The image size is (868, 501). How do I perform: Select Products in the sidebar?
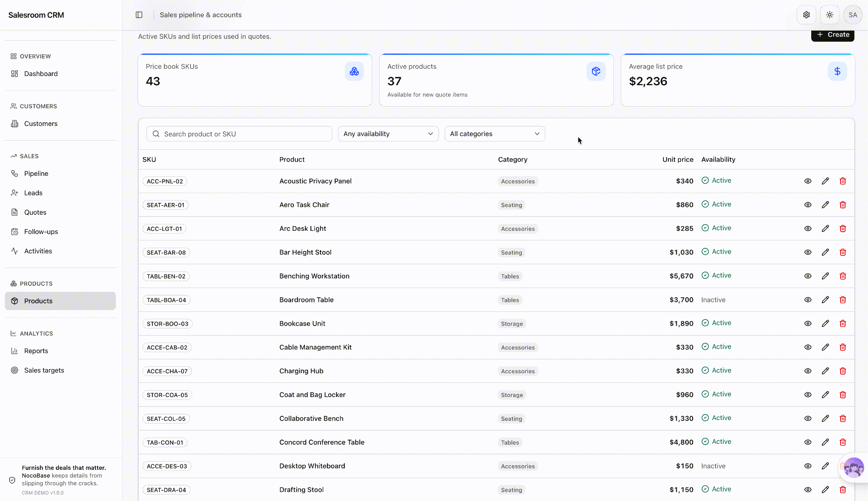click(x=60, y=301)
